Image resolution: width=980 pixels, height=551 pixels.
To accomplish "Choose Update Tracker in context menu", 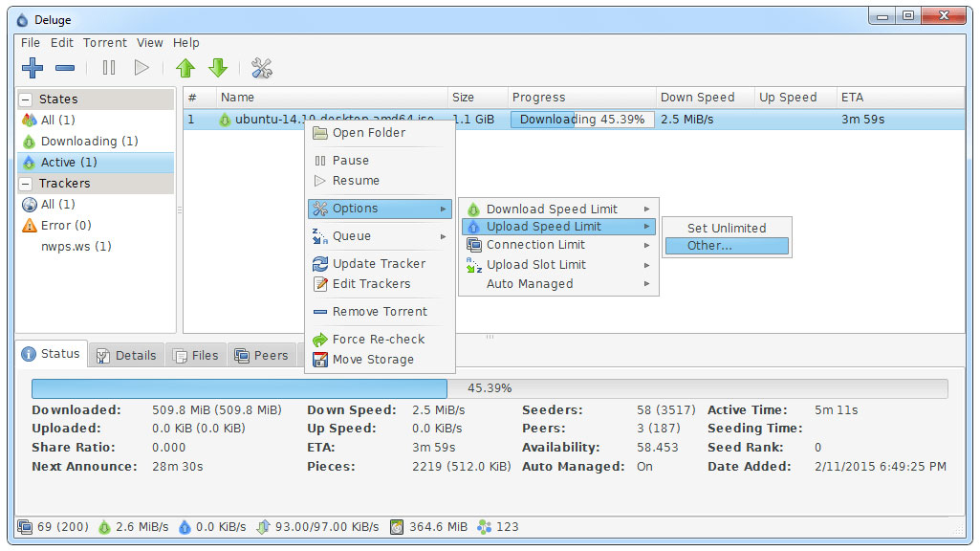I will (380, 264).
